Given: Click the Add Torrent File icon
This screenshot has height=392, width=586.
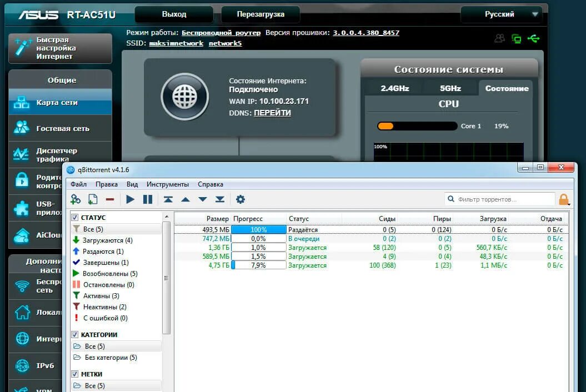Looking at the screenshot, I should click(93, 199).
